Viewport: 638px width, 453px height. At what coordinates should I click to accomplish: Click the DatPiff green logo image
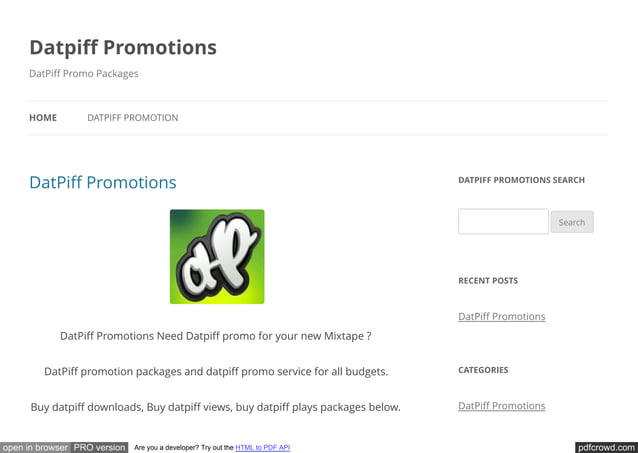click(x=217, y=256)
